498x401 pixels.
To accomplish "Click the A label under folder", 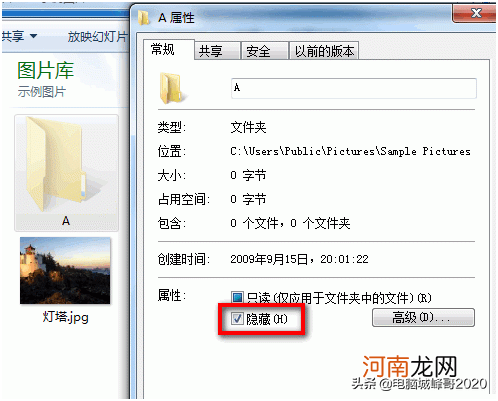I will click(66, 221).
